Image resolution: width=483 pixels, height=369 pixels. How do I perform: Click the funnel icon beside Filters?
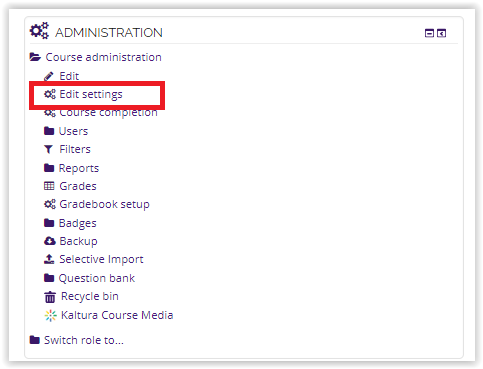coord(49,149)
